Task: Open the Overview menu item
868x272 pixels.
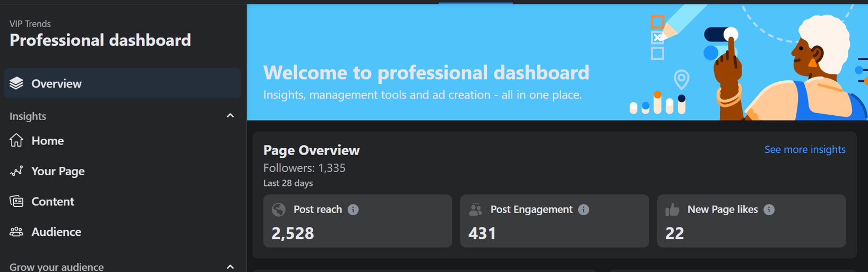Action: tap(123, 83)
